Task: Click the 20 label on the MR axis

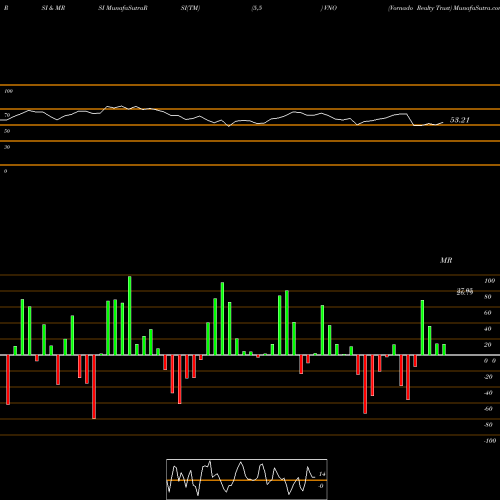Action: pyautogui.click(x=488, y=345)
